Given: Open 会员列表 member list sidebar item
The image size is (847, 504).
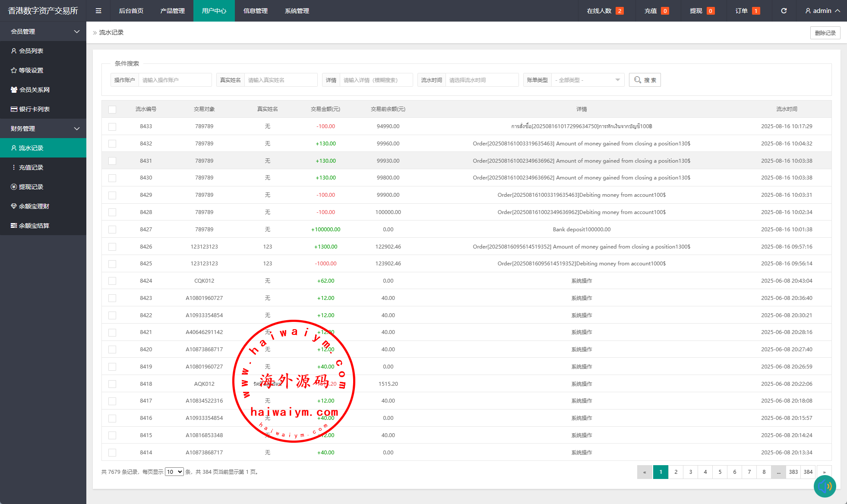Looking at the screenshot, I should click(x=31, y=51).
